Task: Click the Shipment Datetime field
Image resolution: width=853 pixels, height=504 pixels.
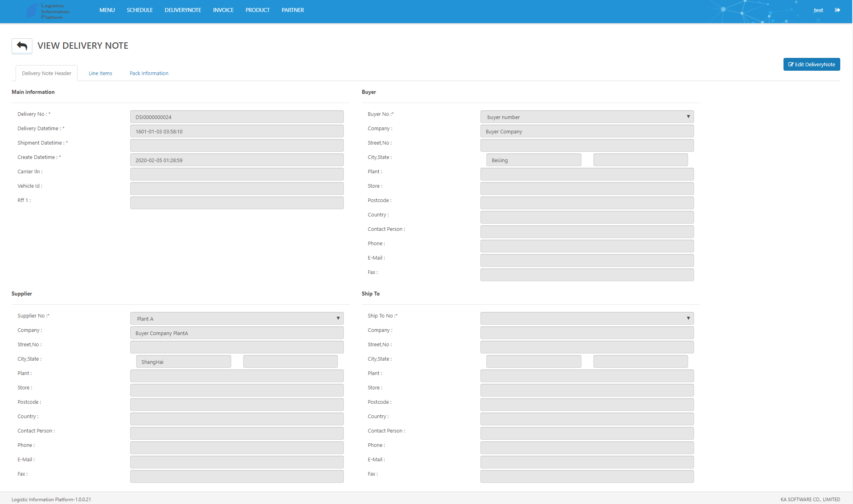Action: 237,145
